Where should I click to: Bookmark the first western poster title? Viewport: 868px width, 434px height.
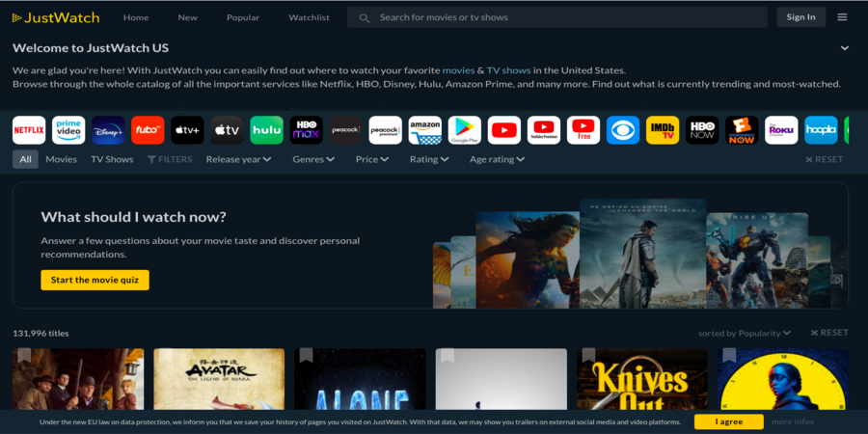coord(24,355)
